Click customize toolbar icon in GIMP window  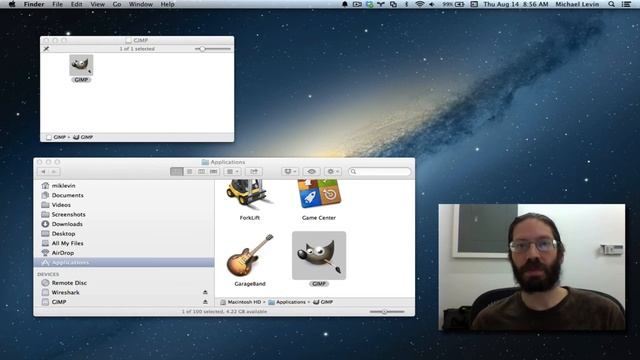click(46, 49)
